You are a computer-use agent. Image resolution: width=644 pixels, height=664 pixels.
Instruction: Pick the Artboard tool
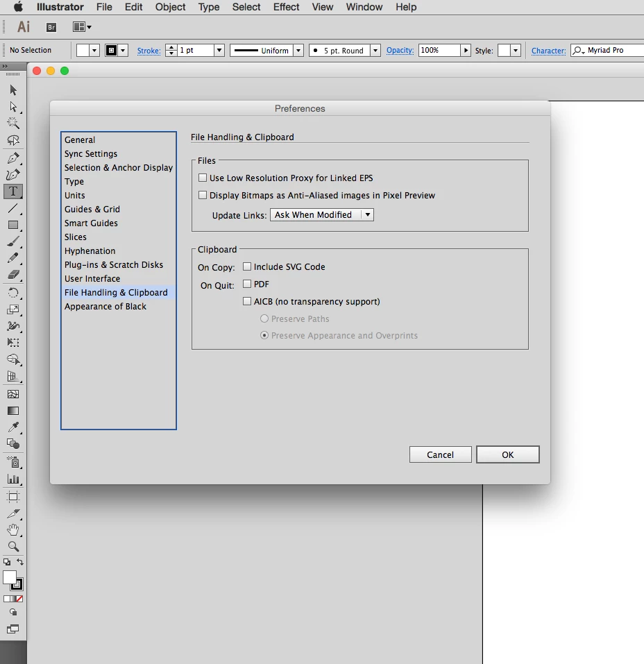tap(13, 497)
